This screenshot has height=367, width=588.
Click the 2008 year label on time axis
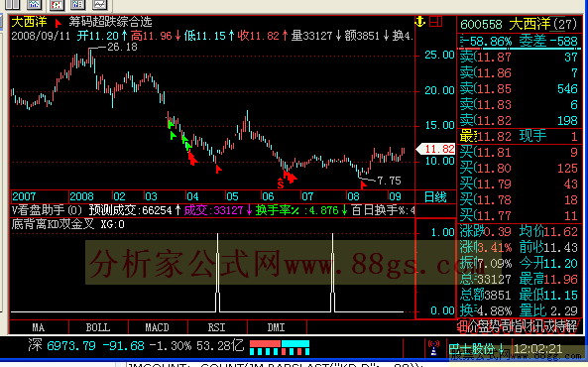tap(81, 196)
